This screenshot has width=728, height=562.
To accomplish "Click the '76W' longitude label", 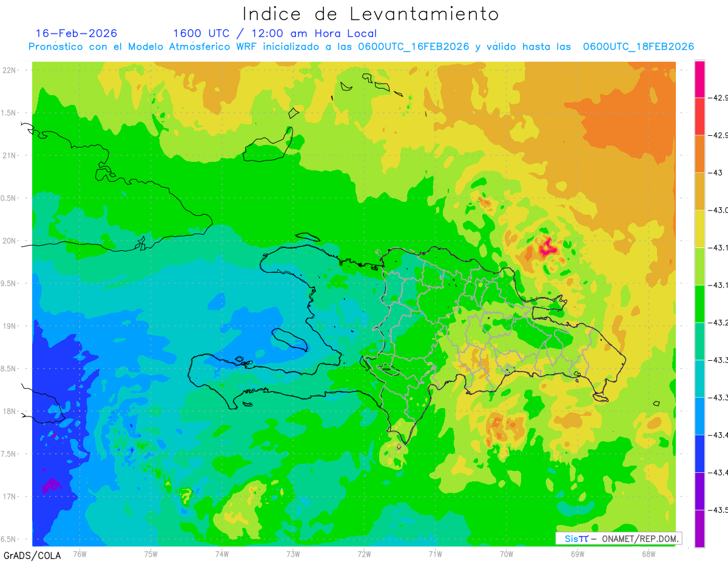I will pos(79,554).
